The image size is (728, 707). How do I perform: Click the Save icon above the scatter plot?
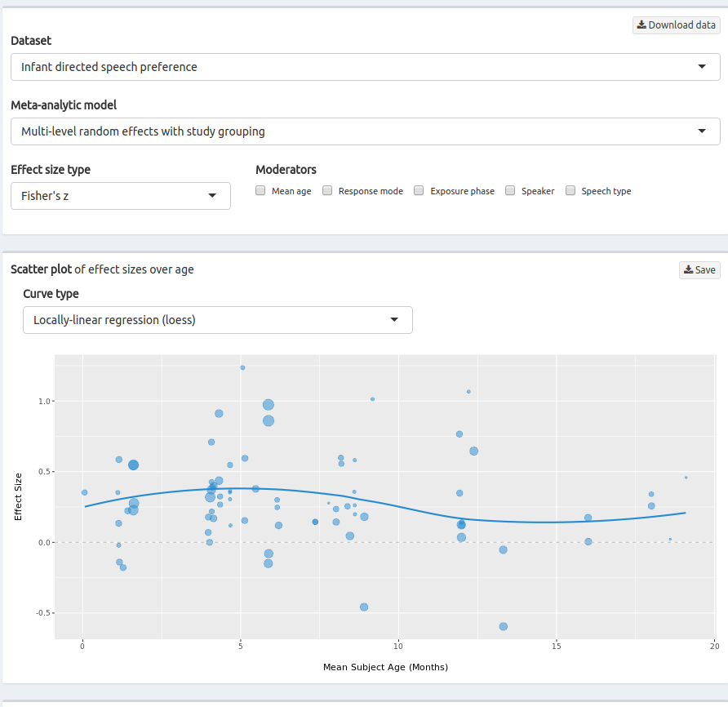pos(688,270)
